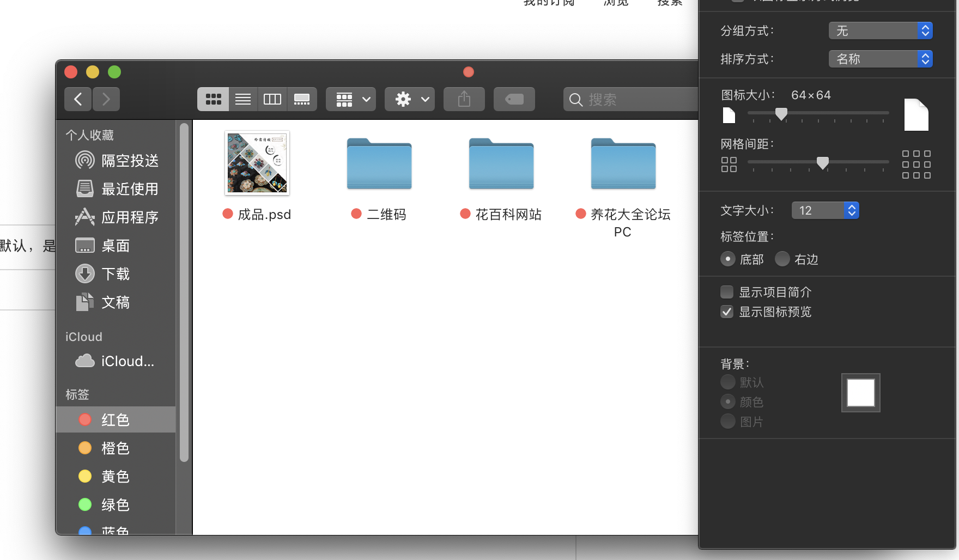This screenshot has height=560, width=959.
Task: Click the Share toolbar button
Action: coord(464,99)
